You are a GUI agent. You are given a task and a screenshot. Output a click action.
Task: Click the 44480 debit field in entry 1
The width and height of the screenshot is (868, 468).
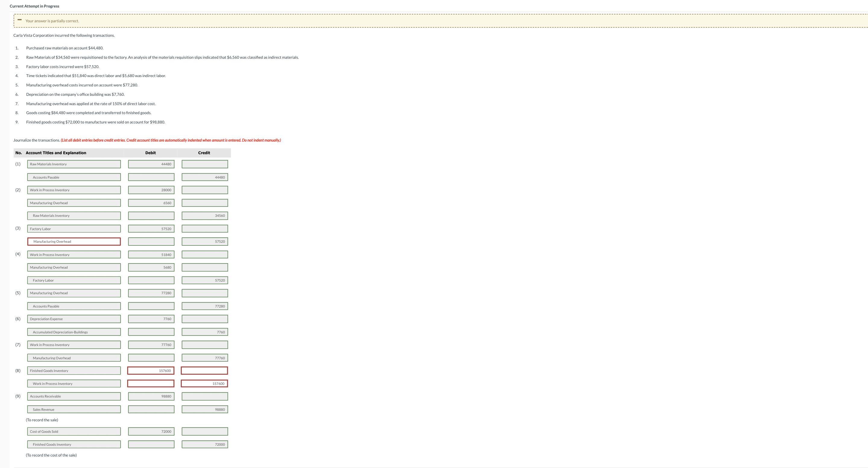[x=151, y=164]
